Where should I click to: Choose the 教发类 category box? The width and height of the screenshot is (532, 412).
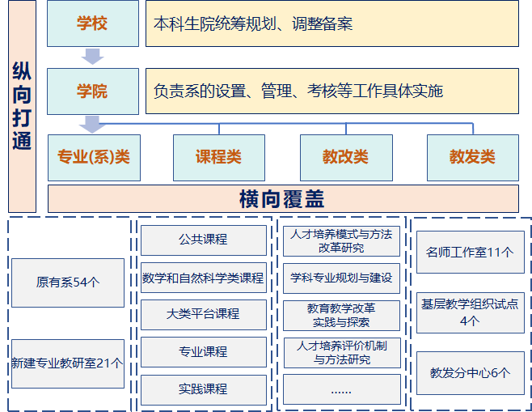pyautogui.click(x=472, y=157)
